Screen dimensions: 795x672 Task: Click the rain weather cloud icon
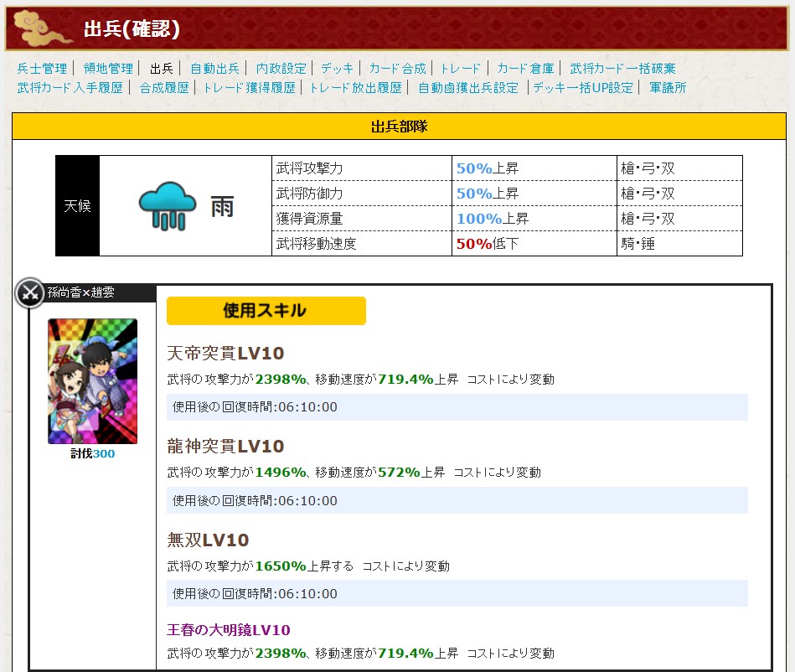tap(167, 205)
